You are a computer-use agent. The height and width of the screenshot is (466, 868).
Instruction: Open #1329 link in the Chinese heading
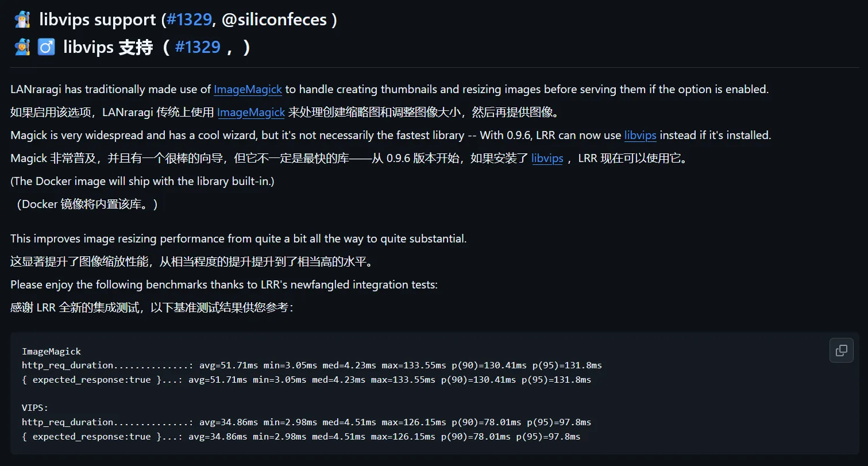197,47
